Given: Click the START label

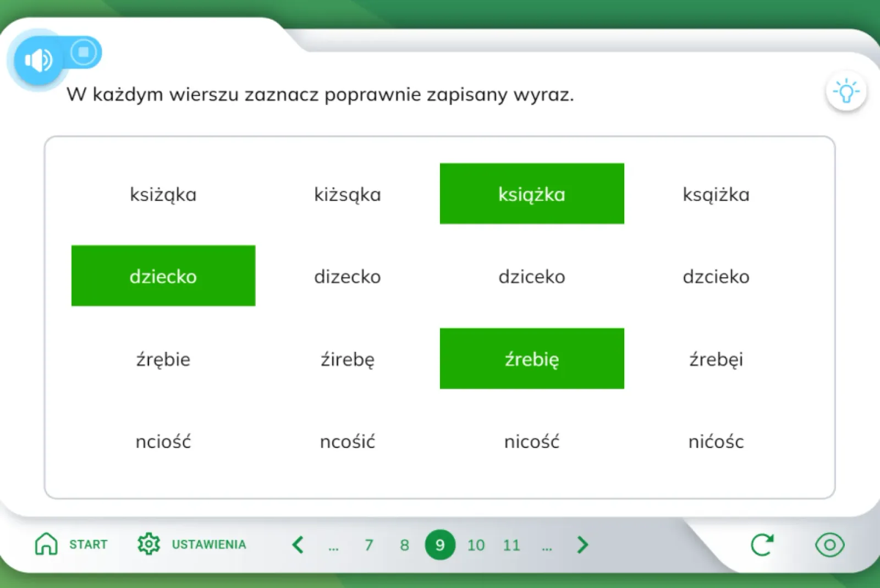Looking at the screenshot, I should 88,545.
